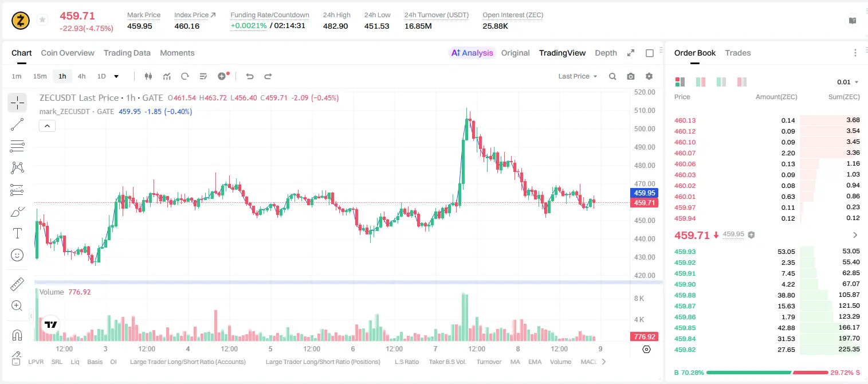Pick the ruler measure tool
Viewport: 868px width, 384px height.
pos(17,284)
